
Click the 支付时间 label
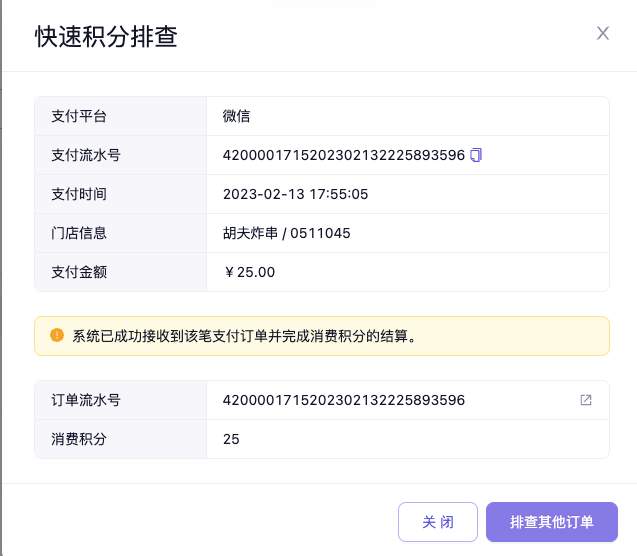coord(79,194)
